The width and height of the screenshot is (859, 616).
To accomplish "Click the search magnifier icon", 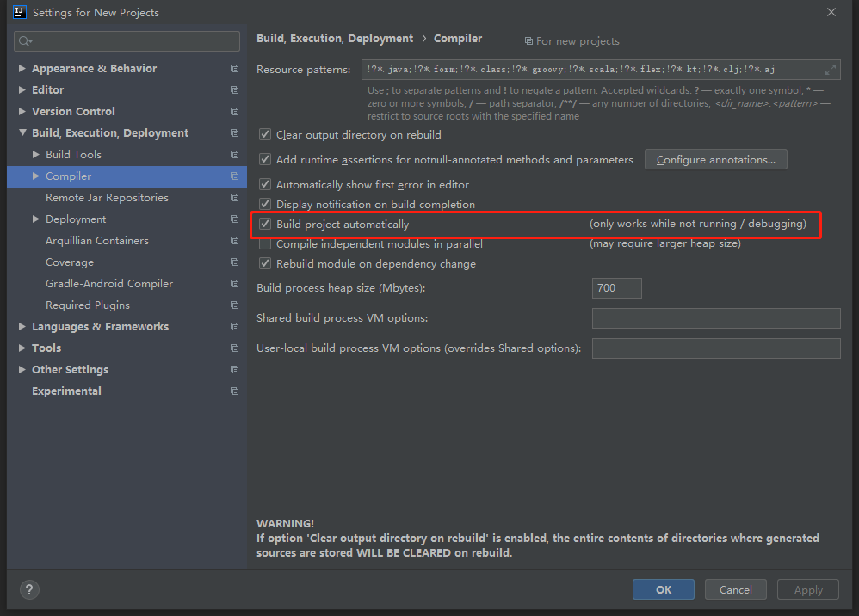I will 24,41.
